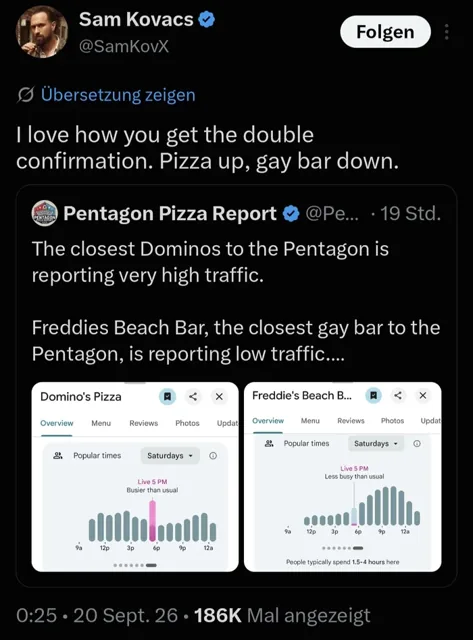This screenshot has width=473, height=640.
Task: Select the pink live bar in Domino's chart
Action: (x=152, y=521)
